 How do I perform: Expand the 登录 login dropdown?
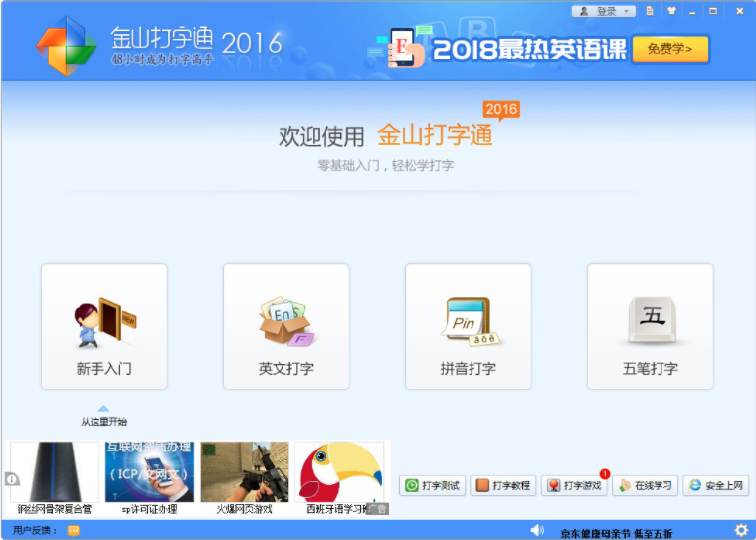coord(604,11)
